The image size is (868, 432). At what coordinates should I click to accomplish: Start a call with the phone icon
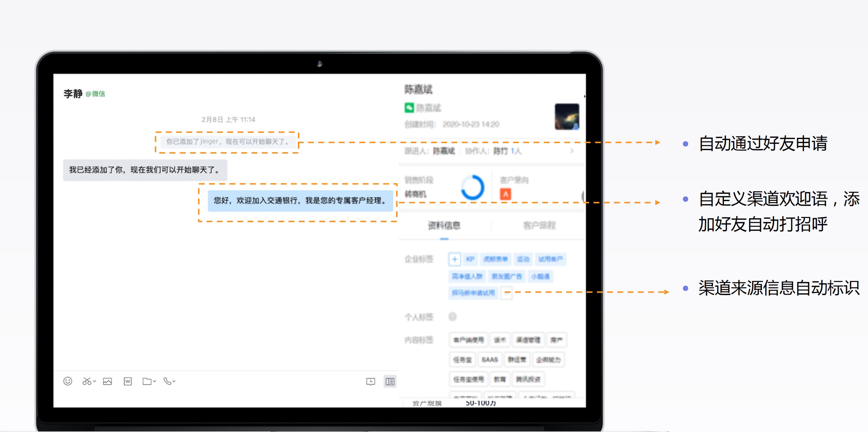click(167, 381)
